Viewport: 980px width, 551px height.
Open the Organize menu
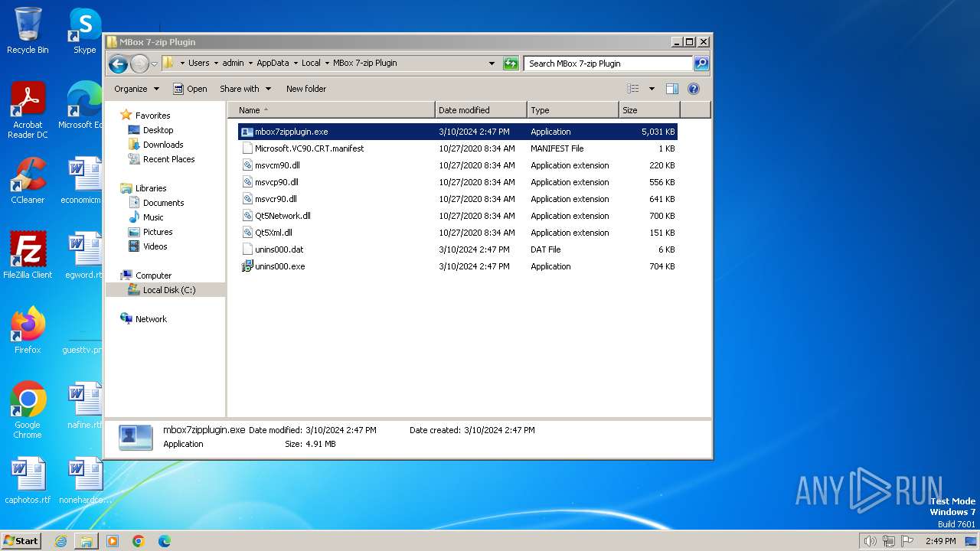pyautogui.click(x=136, y=89)
